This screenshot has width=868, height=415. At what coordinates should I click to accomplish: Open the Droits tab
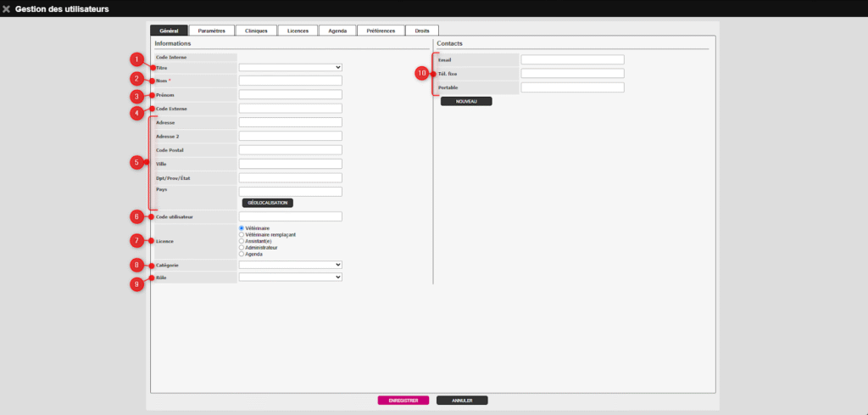coord(422,31)
